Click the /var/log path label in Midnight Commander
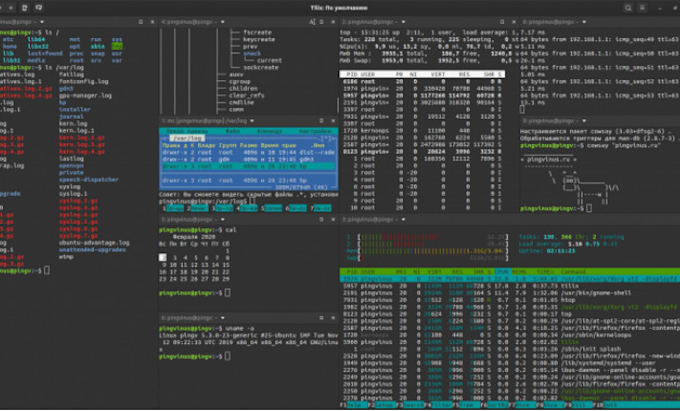 [187, 138]
